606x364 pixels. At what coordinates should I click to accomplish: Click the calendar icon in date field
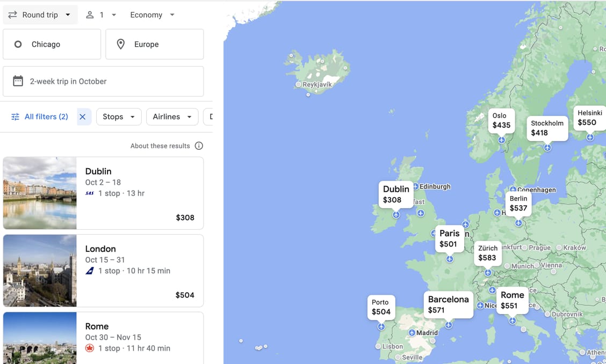point(18,81)
